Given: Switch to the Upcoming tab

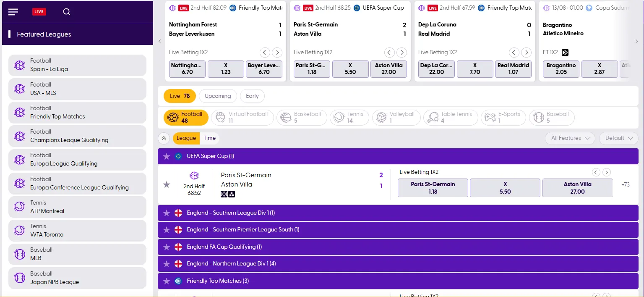Looking at the screenshot, I should pyautogui.click(x=218, y=96).
